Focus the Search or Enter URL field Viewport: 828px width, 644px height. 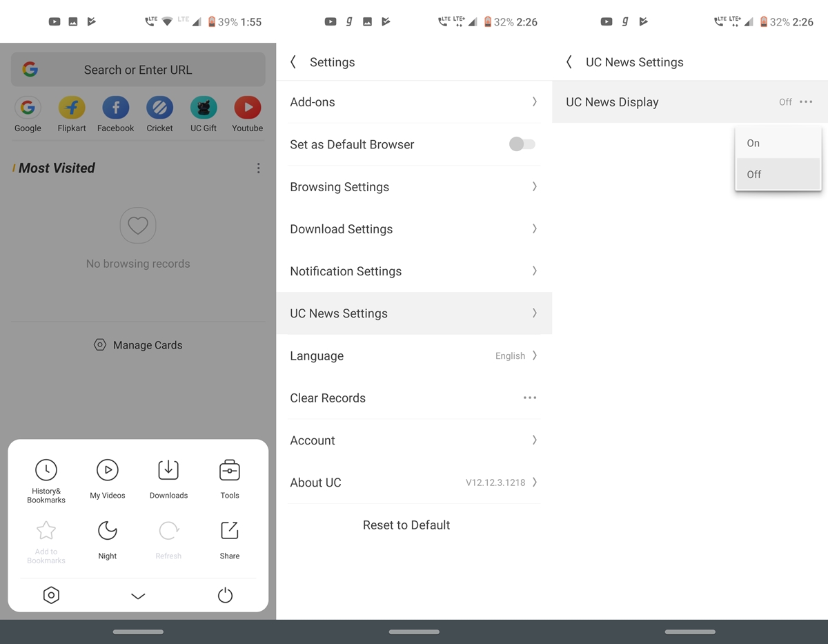click(138, 70)
